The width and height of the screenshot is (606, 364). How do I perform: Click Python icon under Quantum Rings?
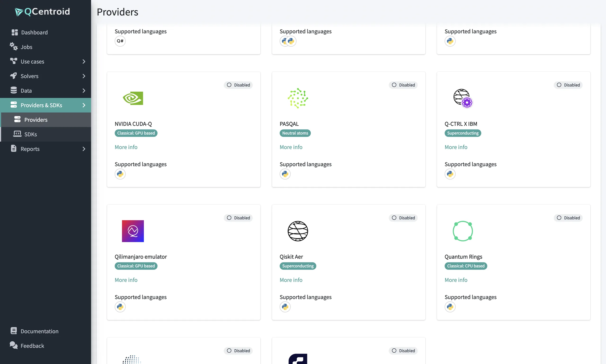450,307
